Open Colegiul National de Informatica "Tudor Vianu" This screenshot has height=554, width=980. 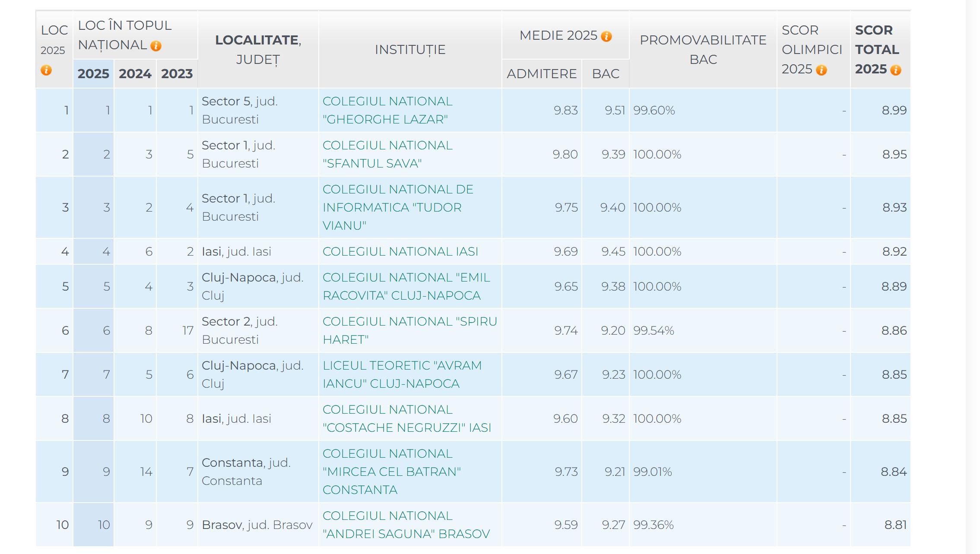397,207
